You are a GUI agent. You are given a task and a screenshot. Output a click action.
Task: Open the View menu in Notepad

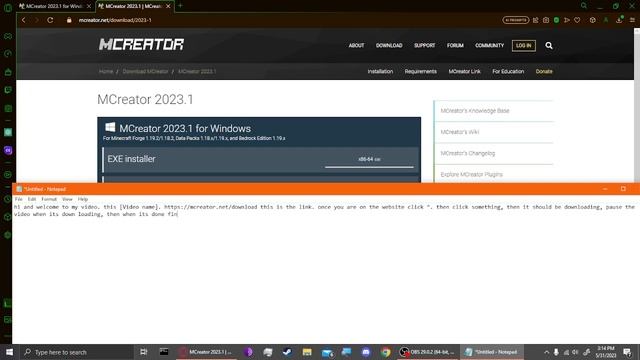tap(67, 199)
